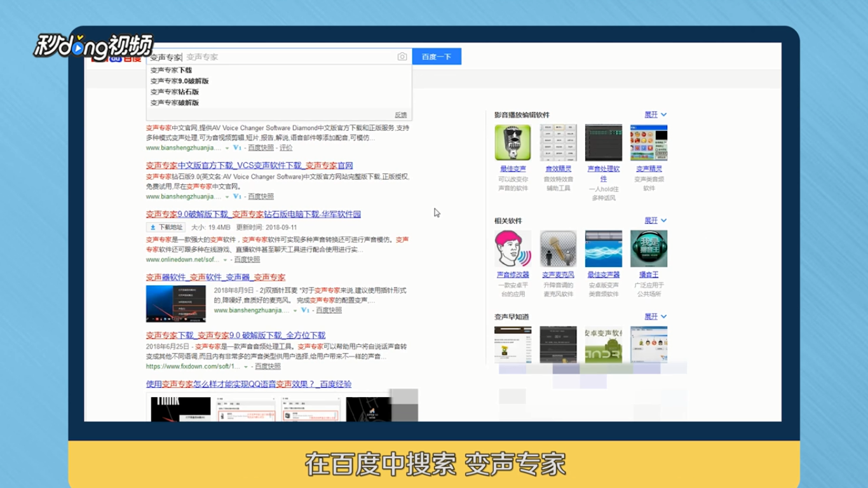Click the 百度一下 search button

pyautogui.click(x=437, y=57)
